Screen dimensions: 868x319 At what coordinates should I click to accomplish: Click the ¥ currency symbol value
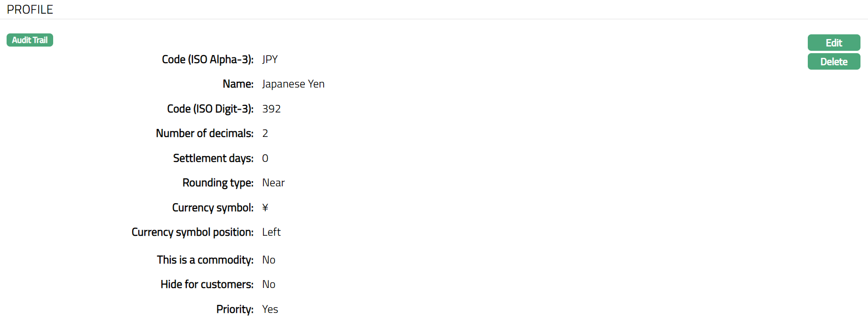(x=265, y=207)
